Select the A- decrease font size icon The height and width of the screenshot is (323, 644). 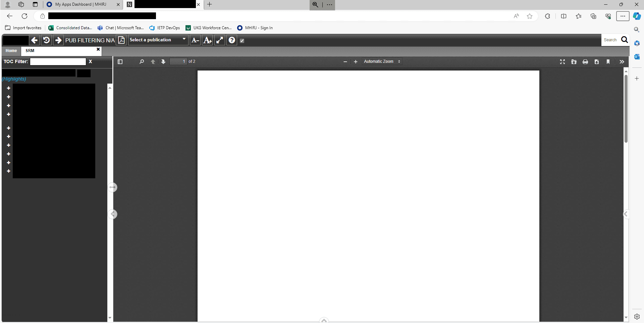195,40
